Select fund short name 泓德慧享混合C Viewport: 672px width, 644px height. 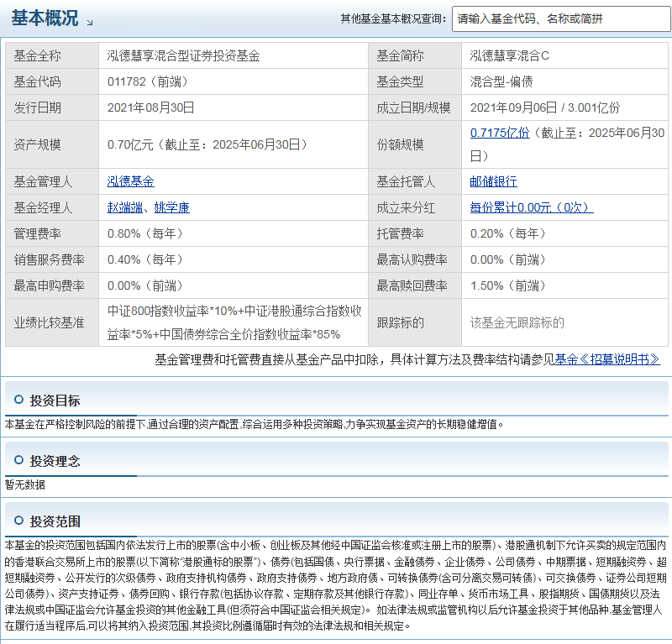point(510,55)
